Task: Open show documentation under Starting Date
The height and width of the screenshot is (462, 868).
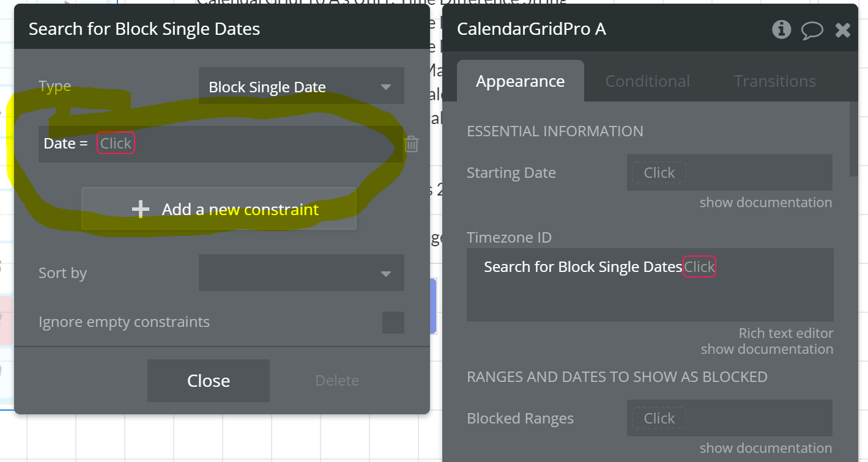Action: tap(766, 202)
